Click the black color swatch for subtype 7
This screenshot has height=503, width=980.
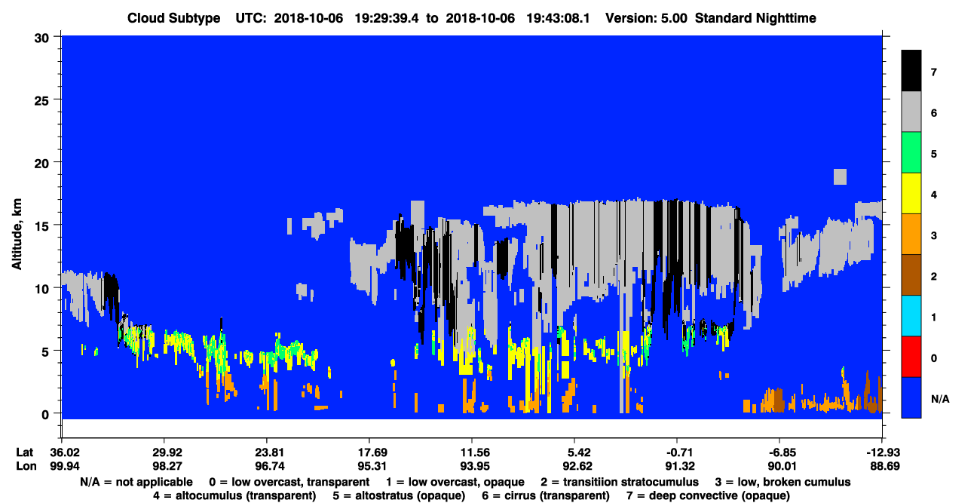pos(911,70)
